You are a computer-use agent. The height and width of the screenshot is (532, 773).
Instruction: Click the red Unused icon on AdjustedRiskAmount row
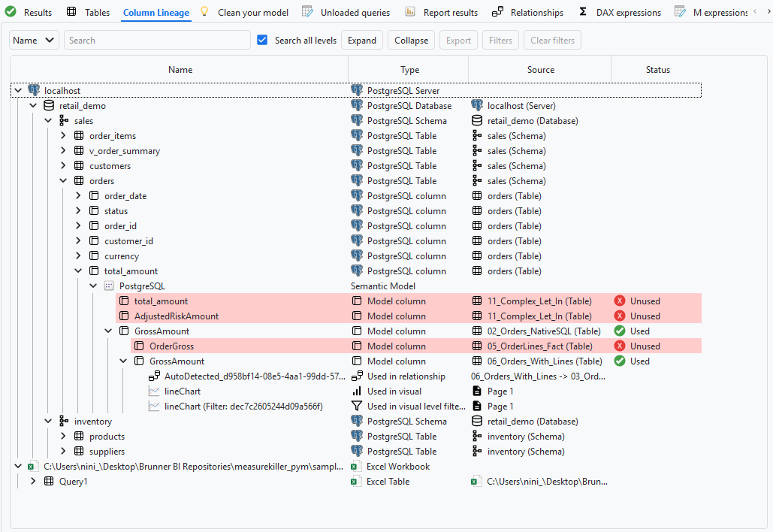tap(620, 316)
